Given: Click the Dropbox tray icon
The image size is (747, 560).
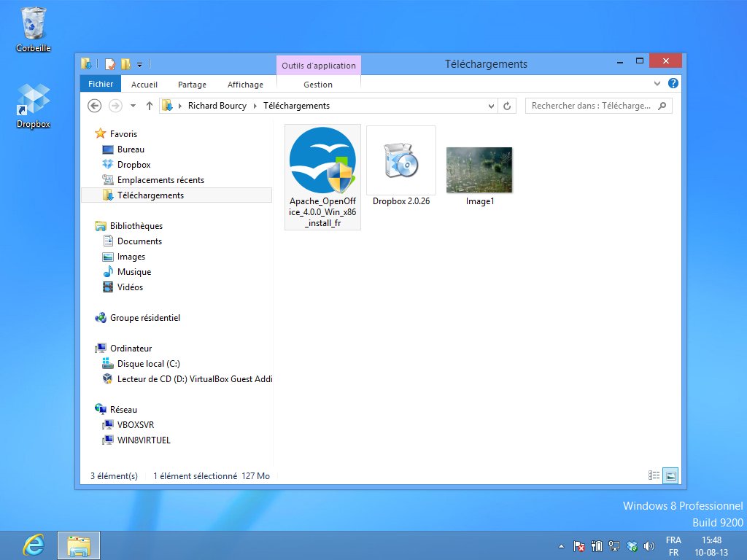Looking at the screenshot, I should tap(632, 546).
